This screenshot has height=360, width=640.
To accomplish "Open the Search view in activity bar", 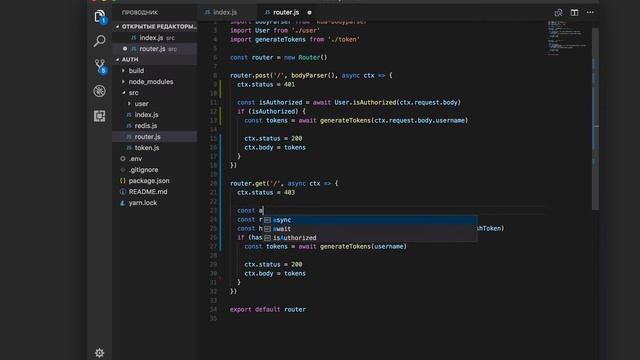I will point(99,41).
